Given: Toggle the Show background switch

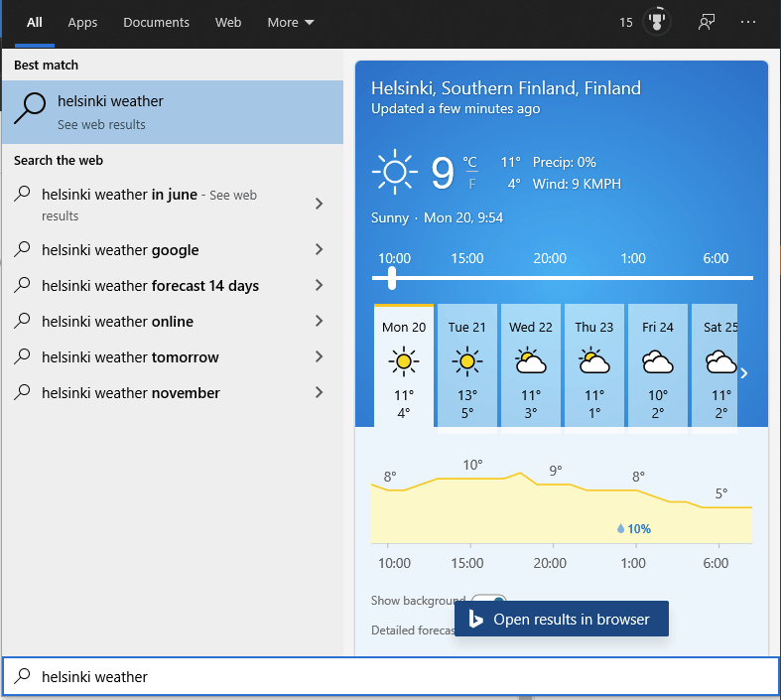Looking at the screenshot, I should pyautogui.click(x=488, y=599).
